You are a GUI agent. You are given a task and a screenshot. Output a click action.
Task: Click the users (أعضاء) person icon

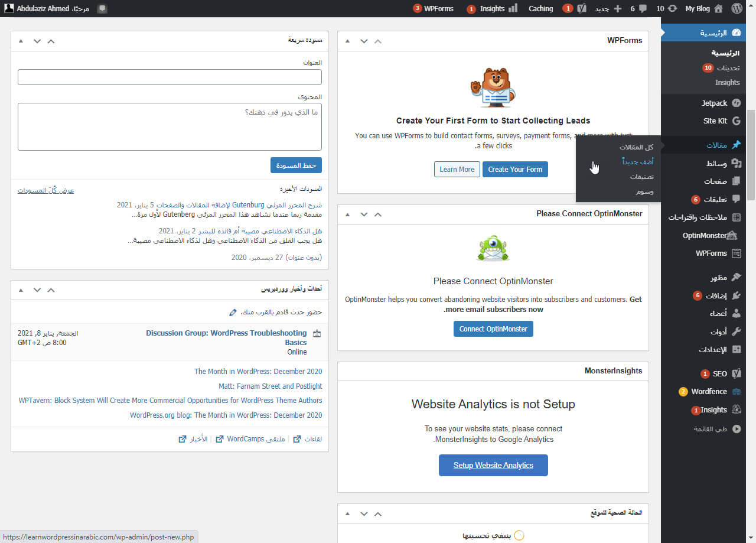(736, 313)
